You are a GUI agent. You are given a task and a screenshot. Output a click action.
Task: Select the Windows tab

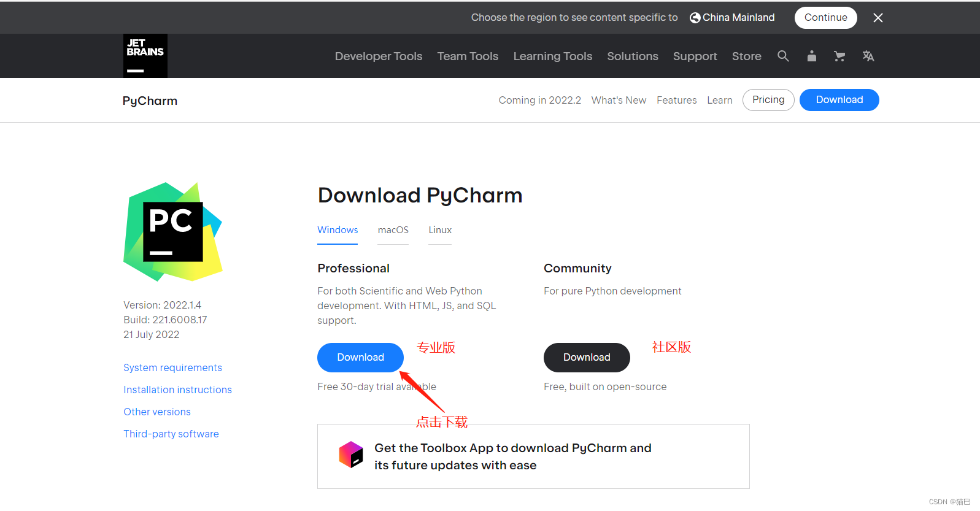coord(338,230)
